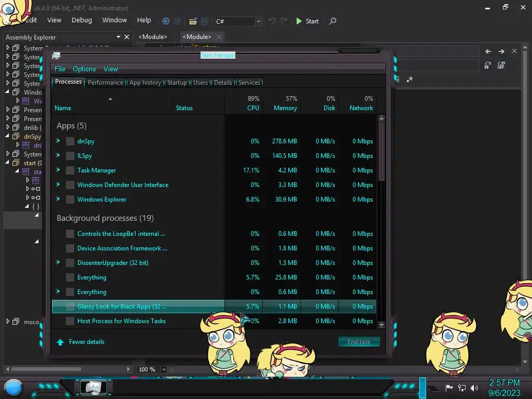Expand the mscorlib tree node
Viewport: 532px width, 399px height.
point(8,321)
